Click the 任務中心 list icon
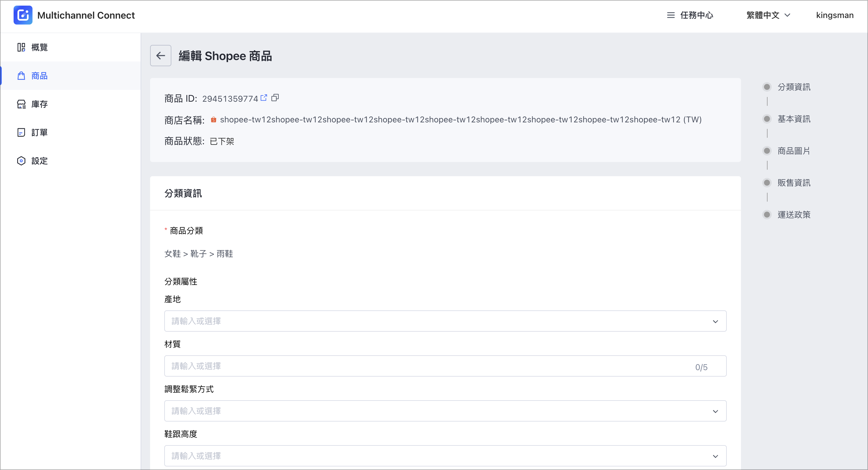Screen dimensions: 868x470 (x=671, y=15)
